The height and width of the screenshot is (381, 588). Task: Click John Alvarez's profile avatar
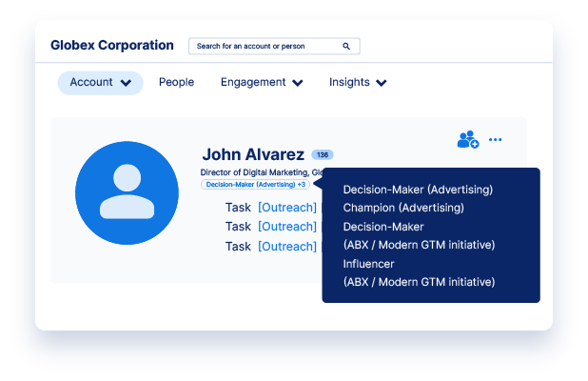127,193
